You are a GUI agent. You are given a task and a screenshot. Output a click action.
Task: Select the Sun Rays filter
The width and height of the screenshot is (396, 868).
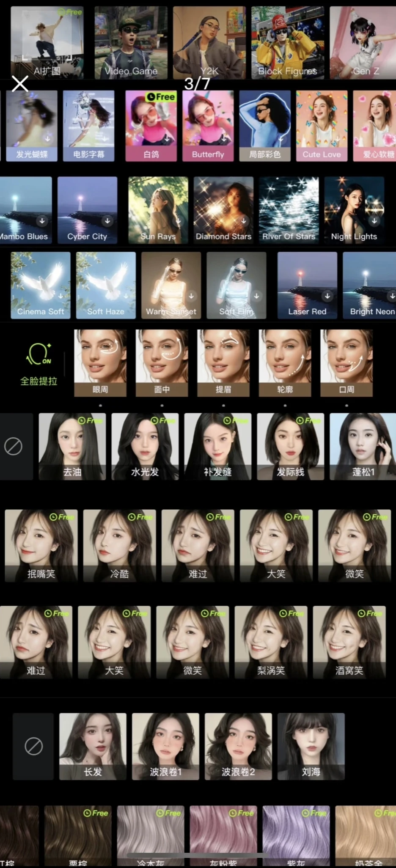point(158,210)
